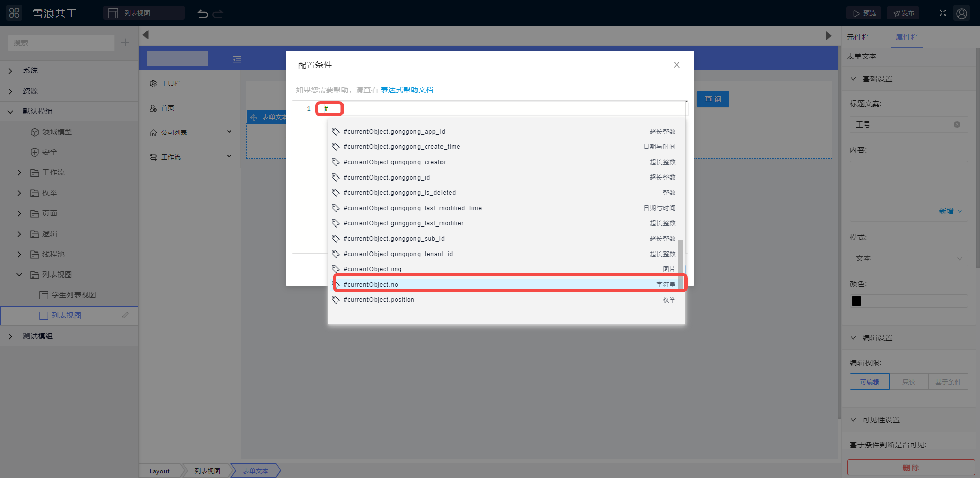Viewport: 980px width, 478px height.
Task: Open the user account avatar icon
Action: pos(962,13)
